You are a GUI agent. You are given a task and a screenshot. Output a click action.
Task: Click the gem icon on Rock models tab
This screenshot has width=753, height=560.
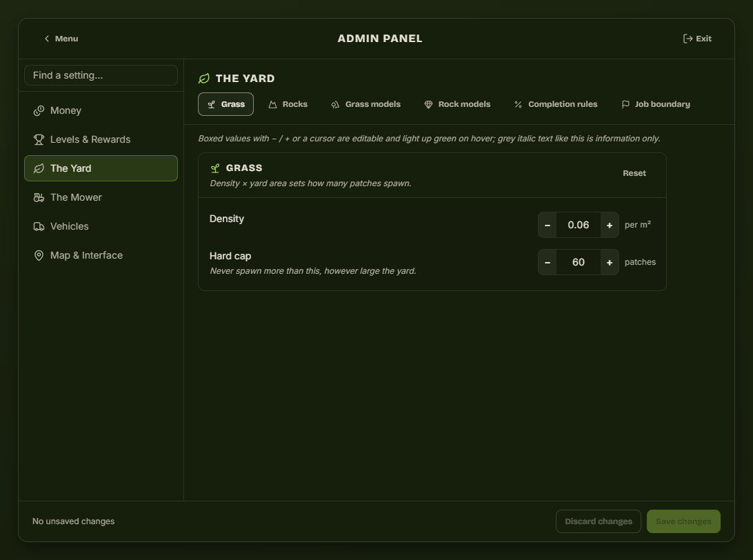[428, 105]
